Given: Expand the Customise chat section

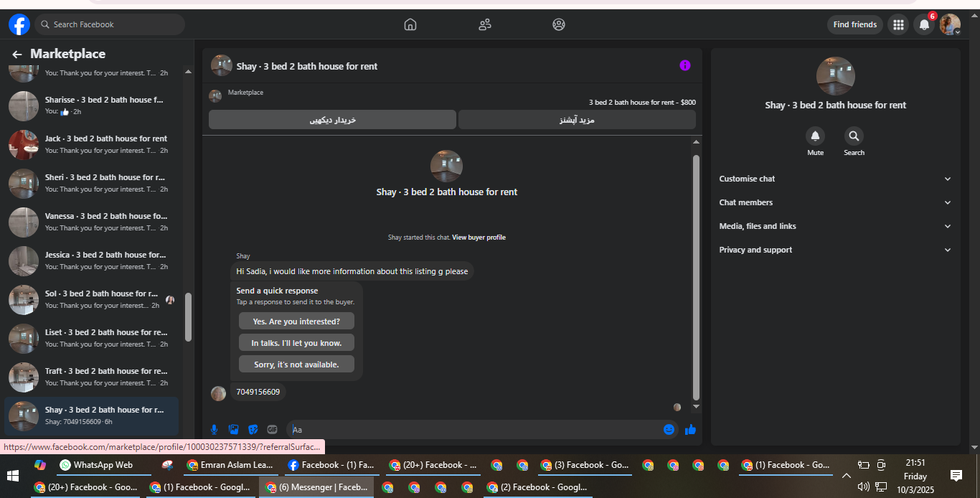Looking at the screenshot, I should click(x=835, y=179).
